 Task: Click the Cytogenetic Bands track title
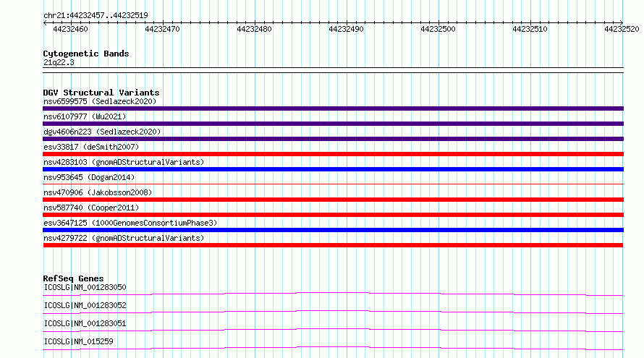tap(86, 54)
